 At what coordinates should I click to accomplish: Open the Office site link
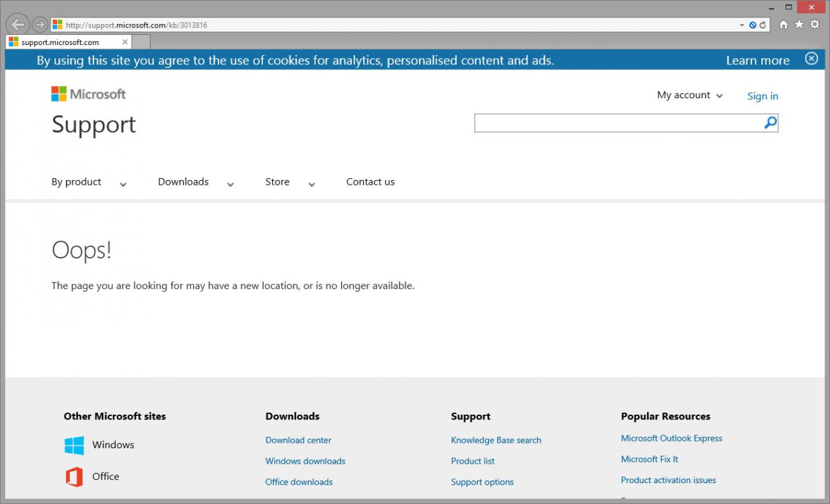[106, 476]
